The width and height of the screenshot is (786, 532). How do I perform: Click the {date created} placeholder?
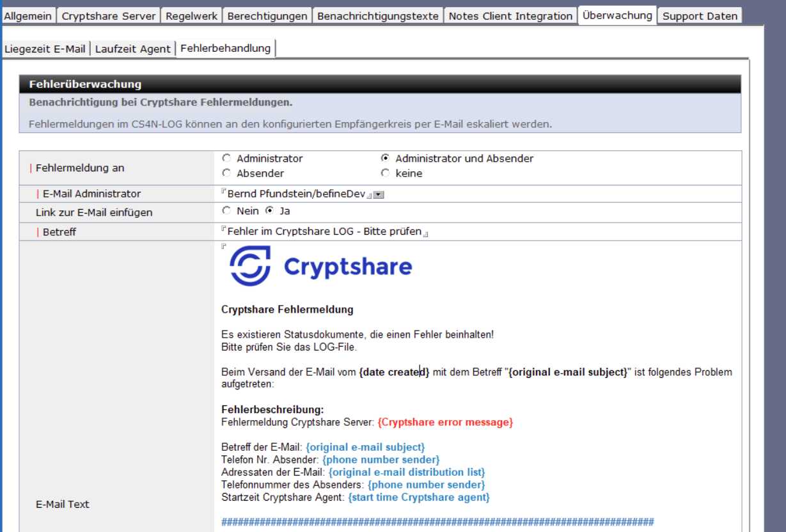coord(394,372)
